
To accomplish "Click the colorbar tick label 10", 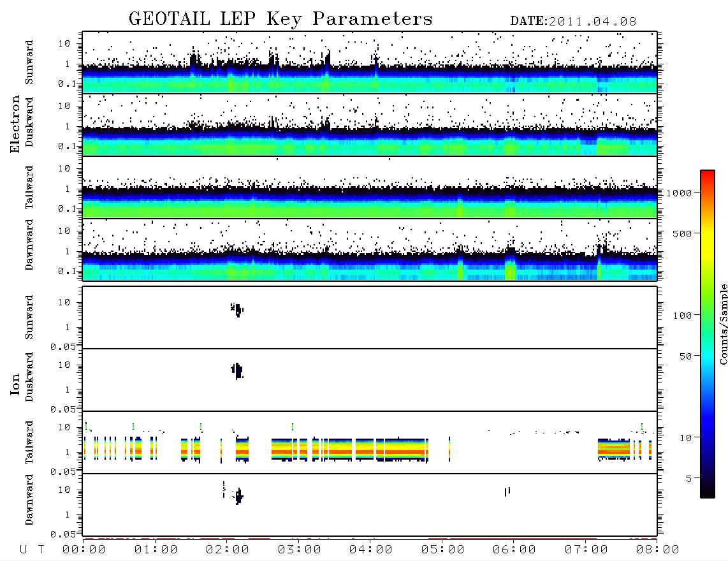I will [685, 438].
